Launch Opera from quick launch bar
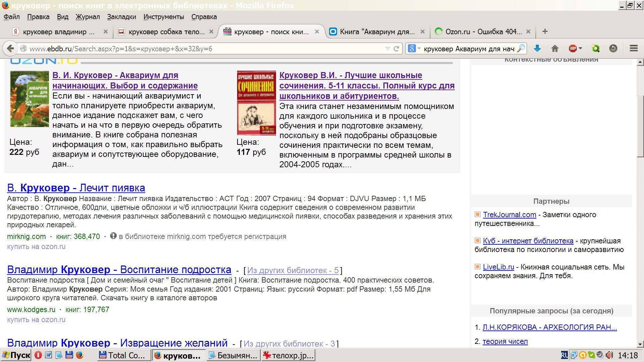 (38, 355)
